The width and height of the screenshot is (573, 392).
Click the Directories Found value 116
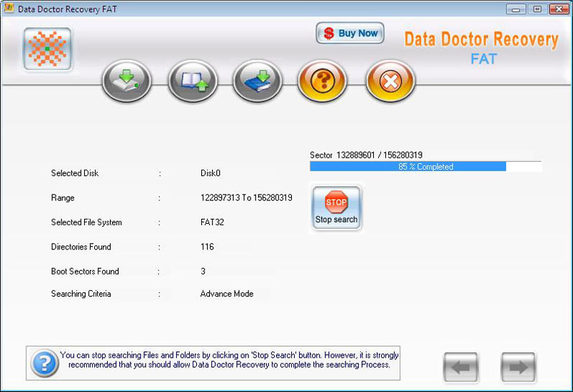click(x=207, y=247)
